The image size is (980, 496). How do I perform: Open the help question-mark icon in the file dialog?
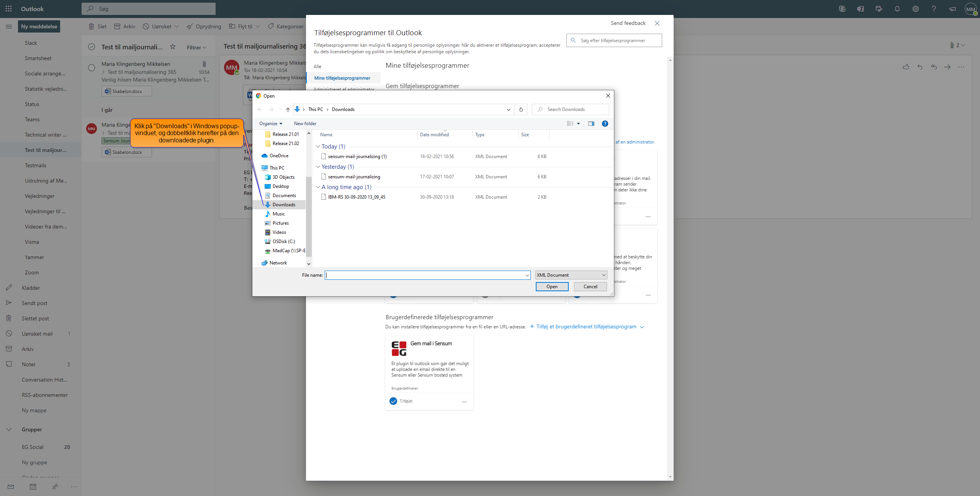pos(605,123)
